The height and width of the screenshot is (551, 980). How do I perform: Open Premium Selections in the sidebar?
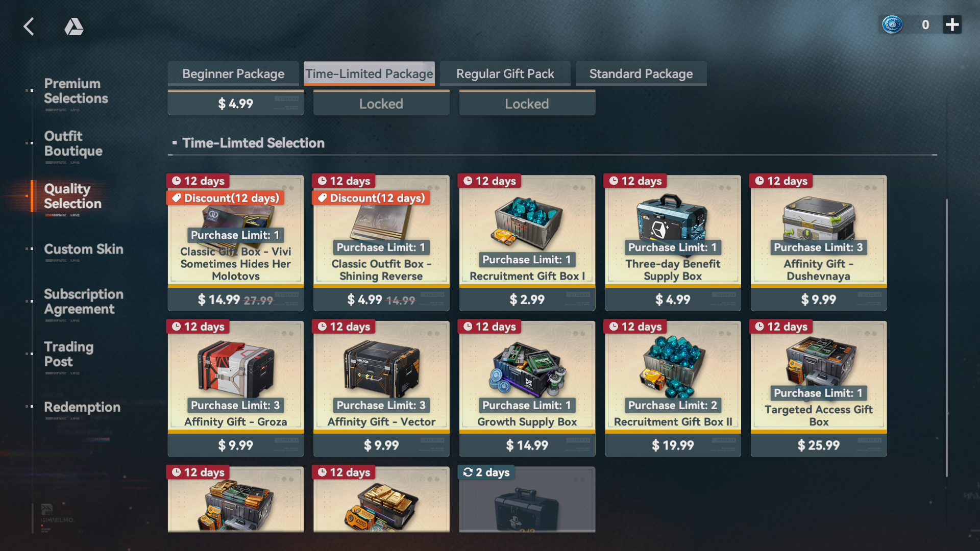(76, 91)
